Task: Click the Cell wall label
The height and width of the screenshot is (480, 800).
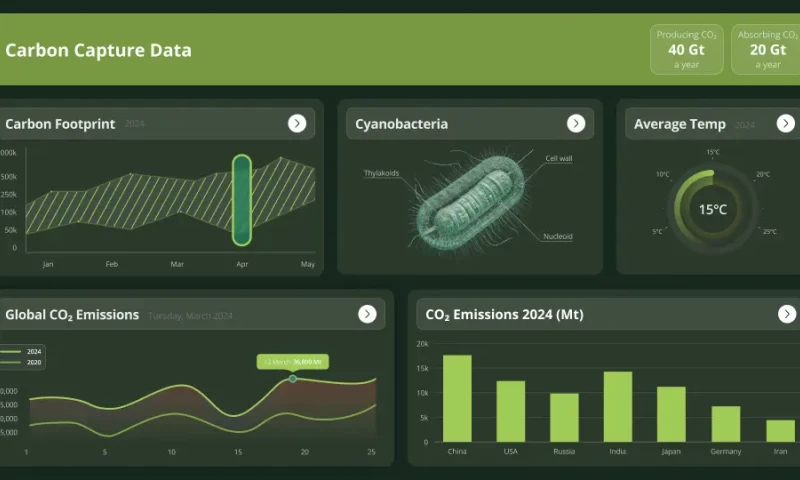Action: coord(559,159)
